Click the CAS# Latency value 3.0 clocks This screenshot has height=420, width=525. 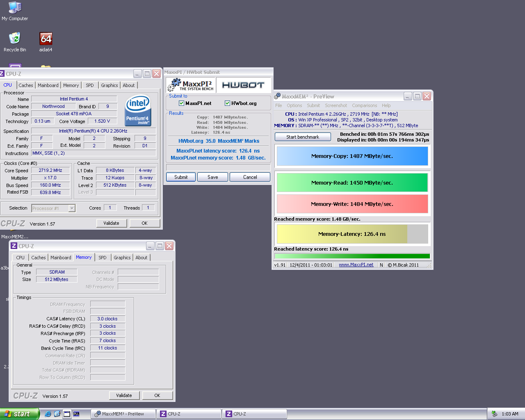(107, 319)
